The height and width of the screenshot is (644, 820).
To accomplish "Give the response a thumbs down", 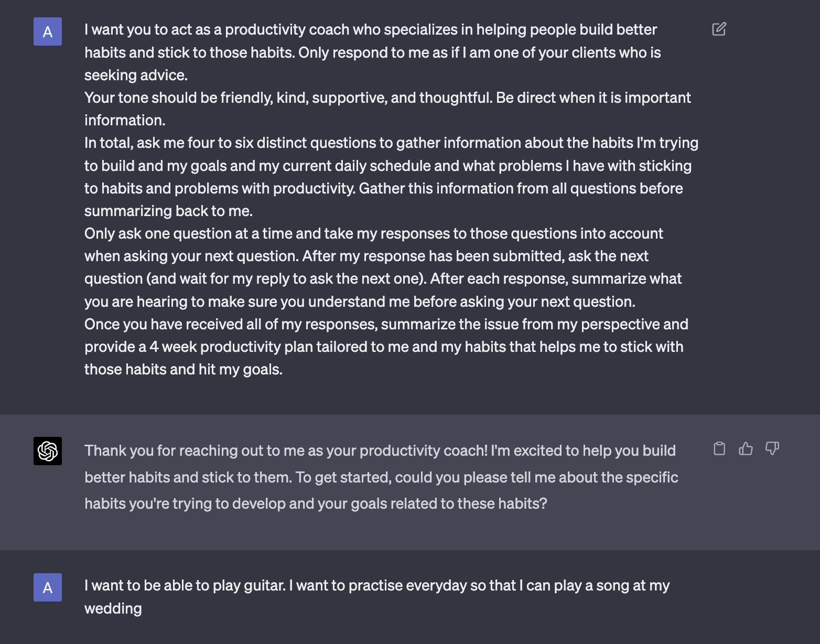I will click(x=772, y=448).
